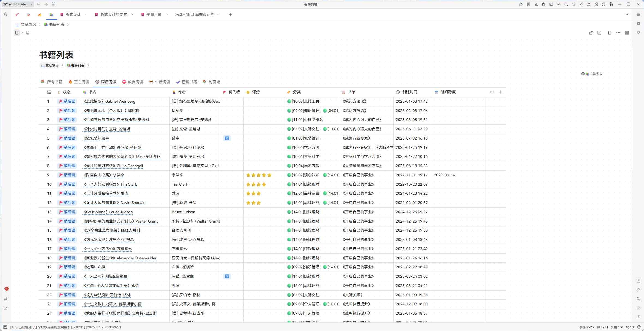Click the 优先级 2 badge for 《做包装》
This screenshot has height=331, width=644.
[x=227, y=138]
